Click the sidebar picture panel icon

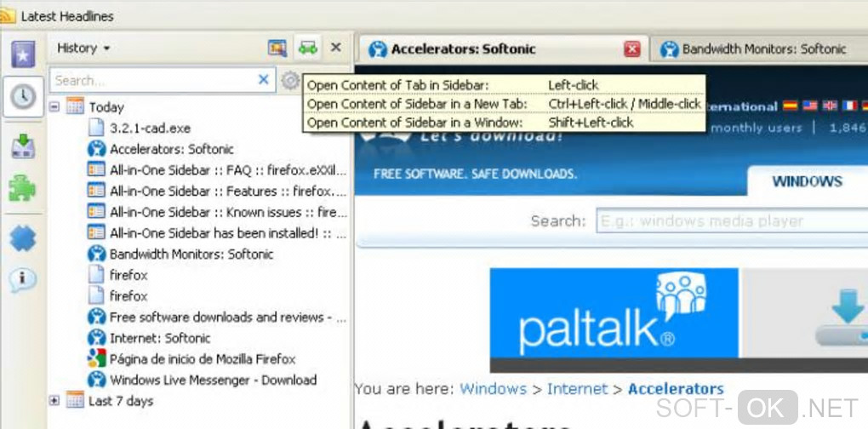tap(277, 49)
